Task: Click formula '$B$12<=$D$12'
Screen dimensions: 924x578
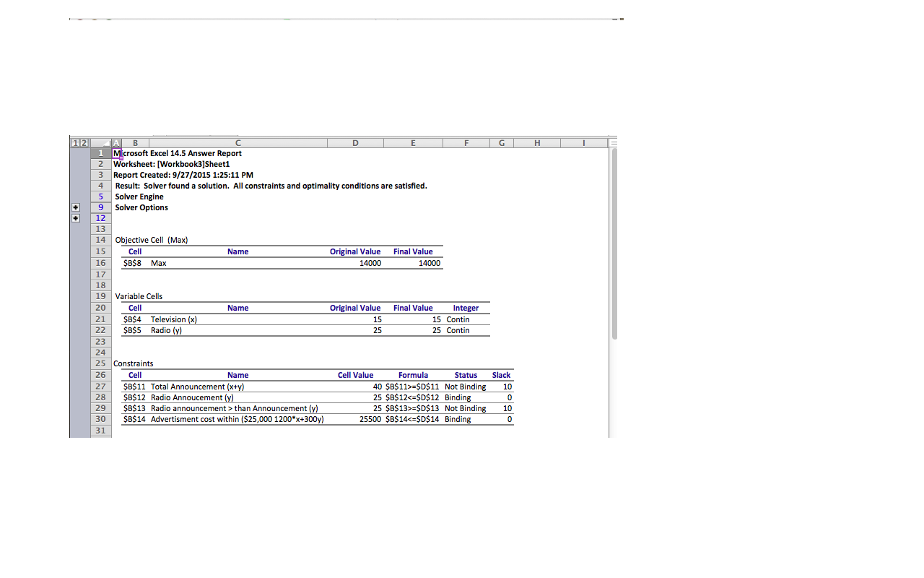Action: coord(412,397)
